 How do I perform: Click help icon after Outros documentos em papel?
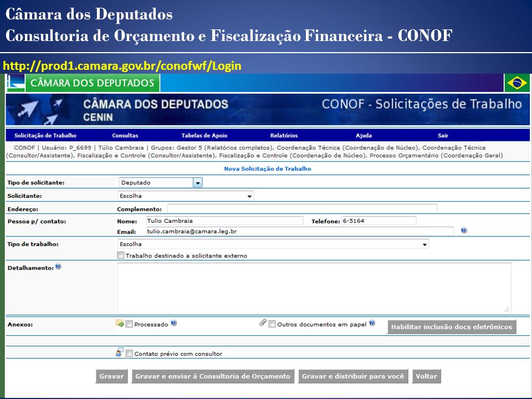point(372,323)
